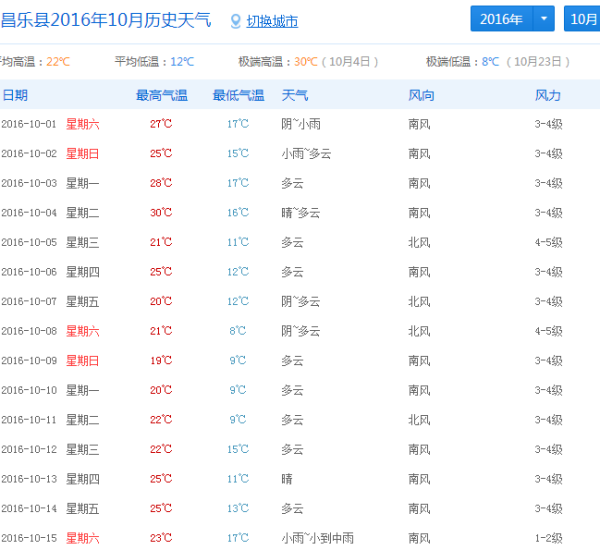Click the 风力 column header

548,95
